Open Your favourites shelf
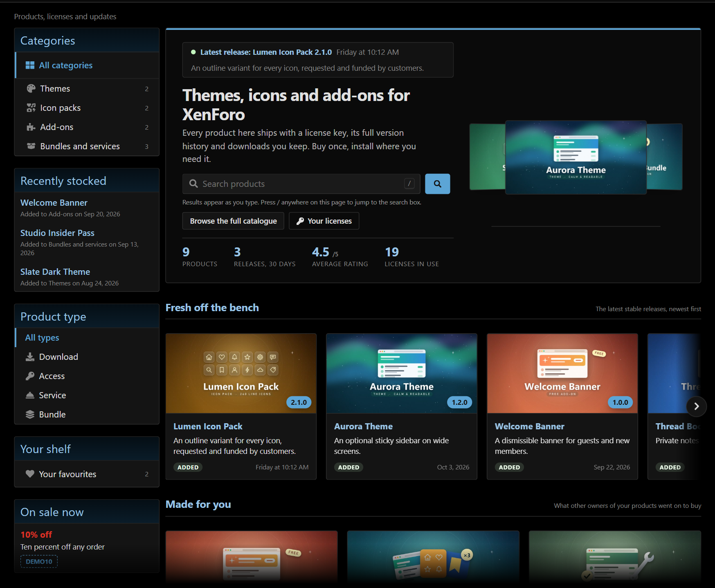 (x=87, y=474)
